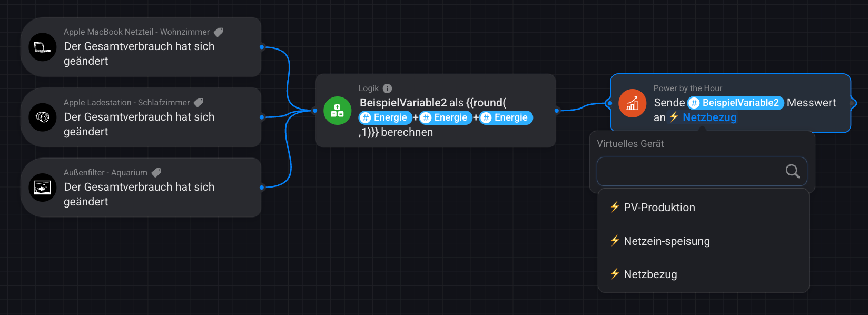Click the Logik card title text

click(x=369, y=88)
